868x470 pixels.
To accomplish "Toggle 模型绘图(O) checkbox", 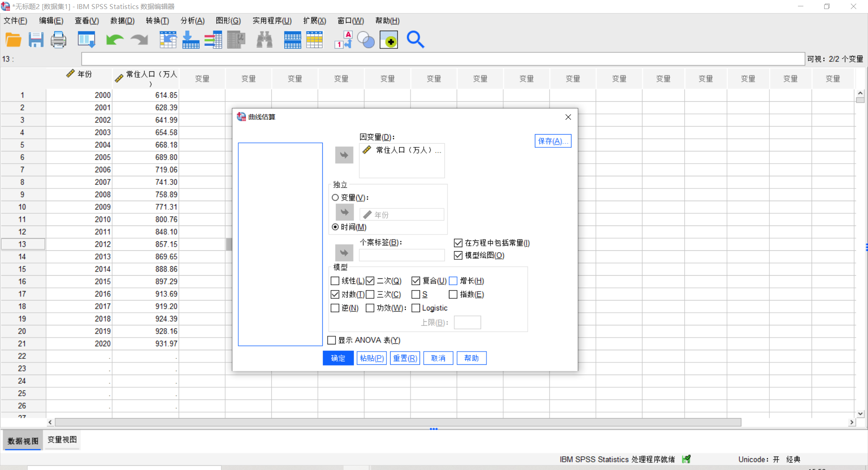I will tap(458, 255).
